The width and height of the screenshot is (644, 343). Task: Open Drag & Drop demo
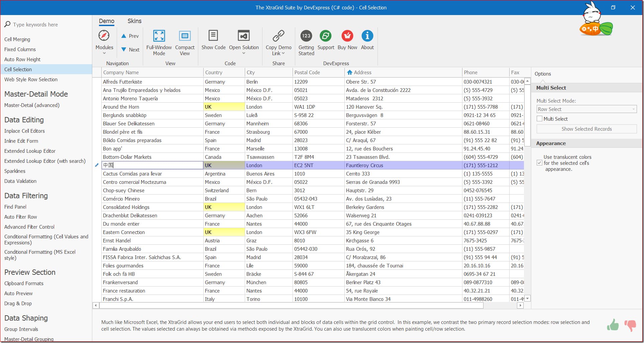point(18,304)
